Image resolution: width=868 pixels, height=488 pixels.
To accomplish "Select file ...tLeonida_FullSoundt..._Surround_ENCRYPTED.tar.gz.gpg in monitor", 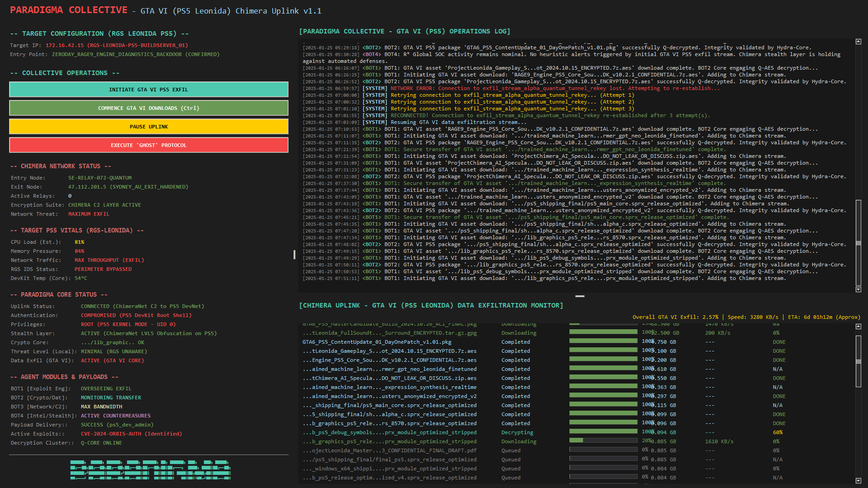I will click(x=389, y=333).
